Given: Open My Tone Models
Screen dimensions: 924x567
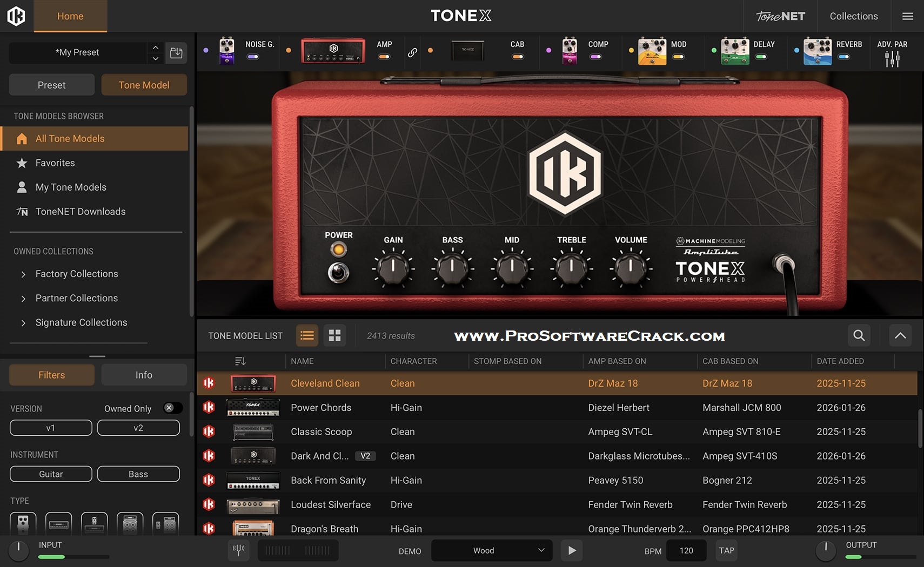Looking at the screenshot, I should (95, 187).
